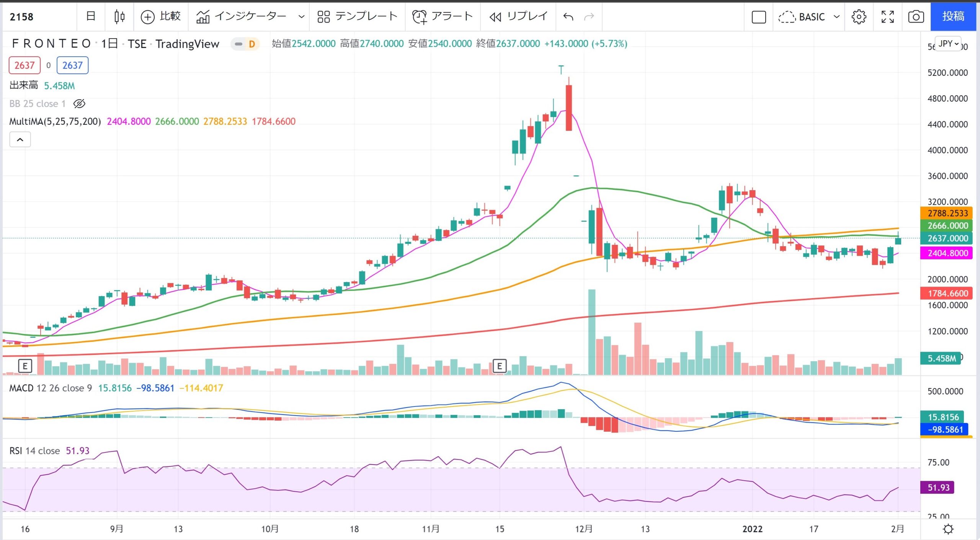Click the MACD -98.5861 axis label
Screen dimensions: 980x540
[944, 430]
